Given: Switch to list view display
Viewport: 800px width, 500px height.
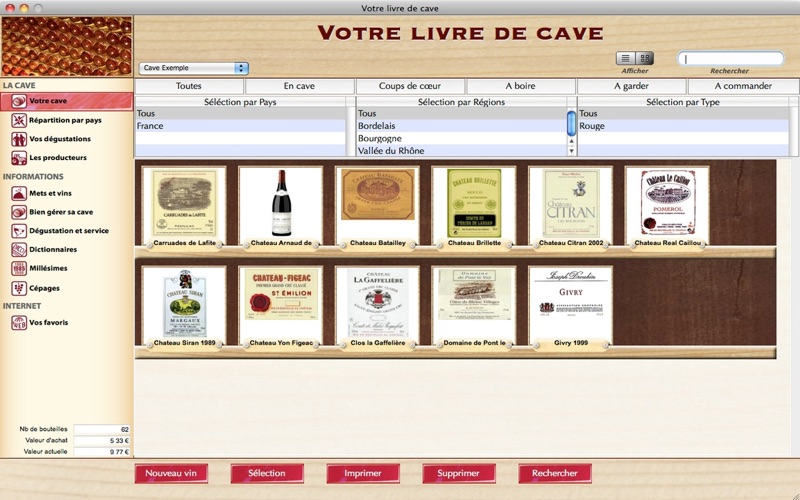Looking at the screenshot, I should [626, 58].
